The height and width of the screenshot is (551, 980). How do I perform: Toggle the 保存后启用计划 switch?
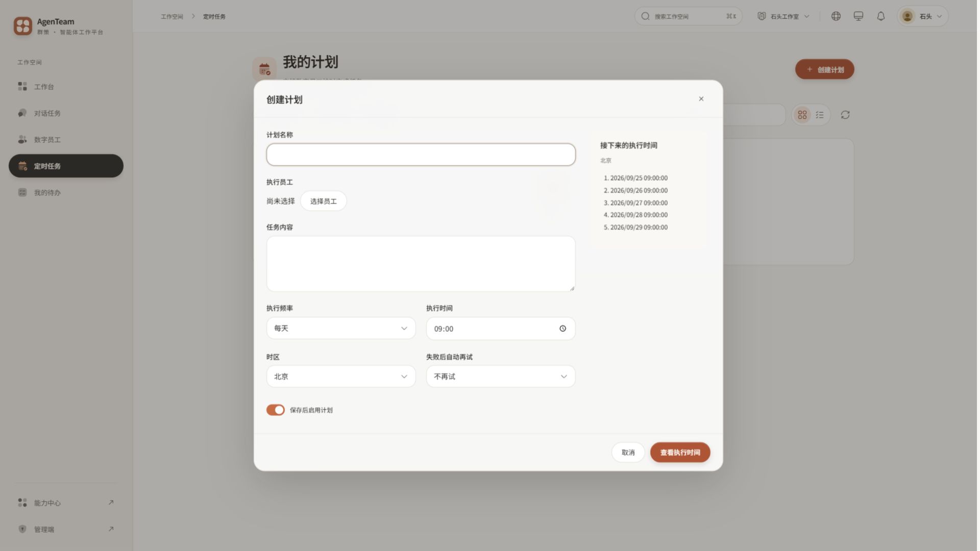tap(276, 410)
